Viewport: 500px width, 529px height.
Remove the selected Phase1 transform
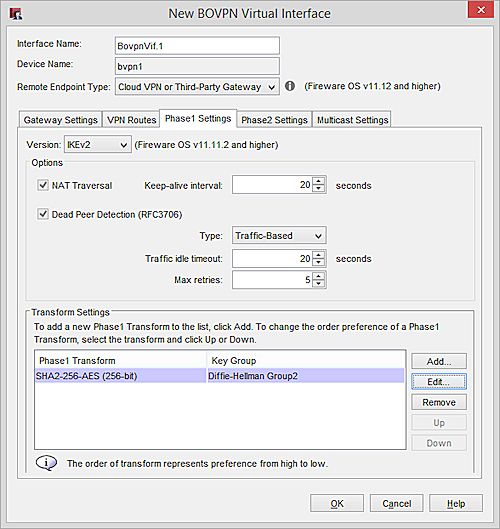(x=439, y=402)
